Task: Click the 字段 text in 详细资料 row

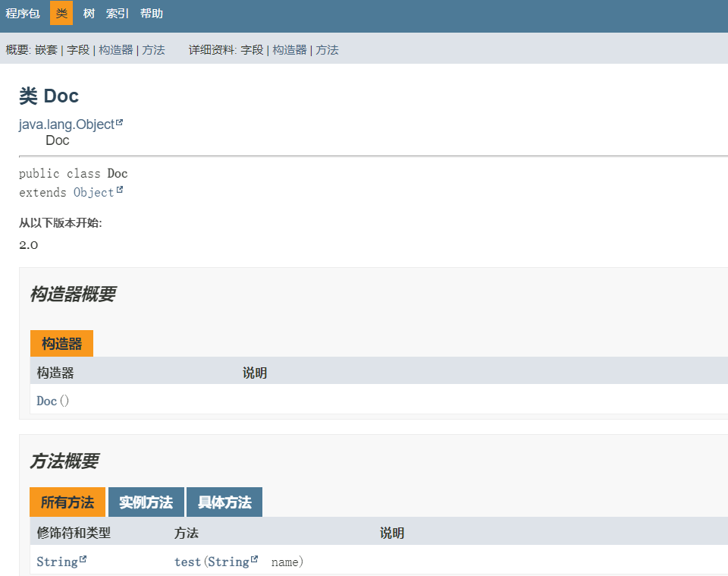Action: point(252,49)
